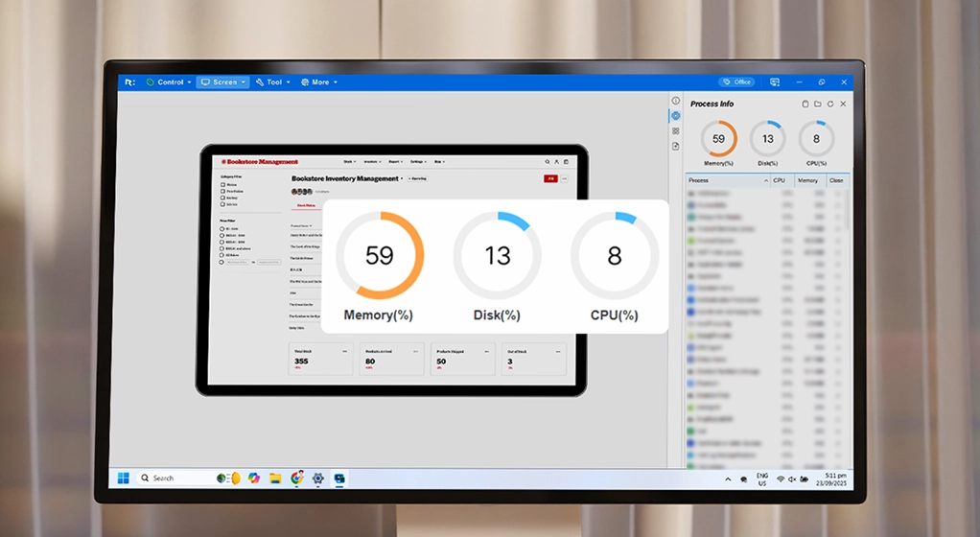980x537 pixels.
Task: Tick the first Category Filter checkbox
Action: coord(223,184)
